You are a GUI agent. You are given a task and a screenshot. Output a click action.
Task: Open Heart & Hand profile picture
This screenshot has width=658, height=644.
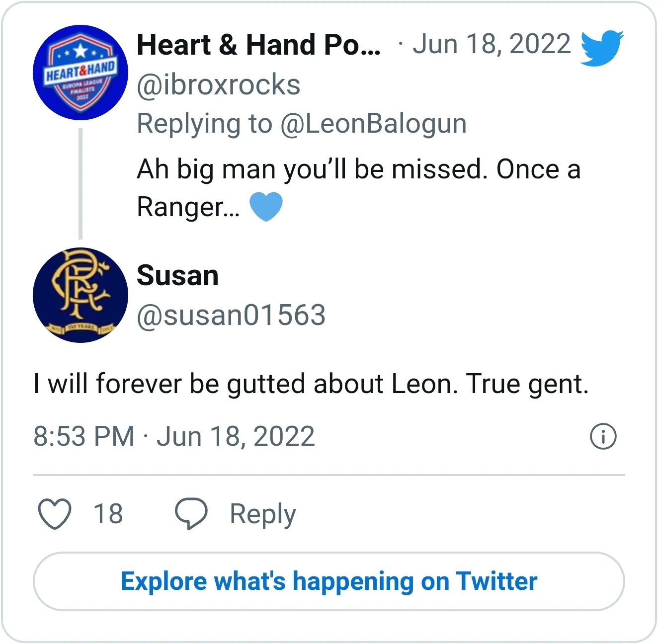(x=81, y=73)
